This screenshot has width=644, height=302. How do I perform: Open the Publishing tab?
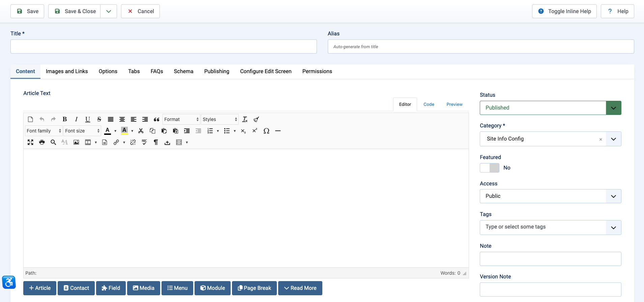point(216,71)
